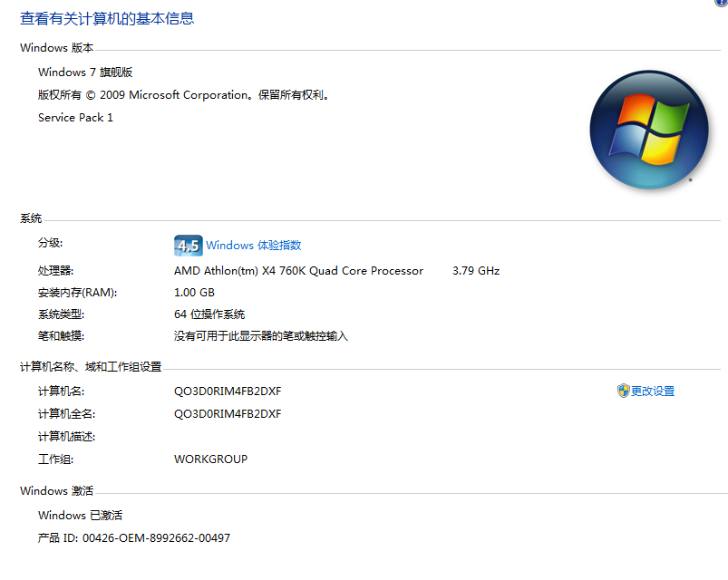Click the 计算机描述: label

click(67, 437)
